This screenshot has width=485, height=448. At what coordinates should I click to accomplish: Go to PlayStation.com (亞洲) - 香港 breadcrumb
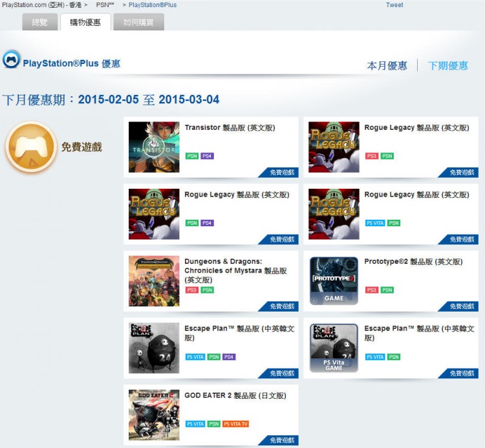[x=42, y=5]
